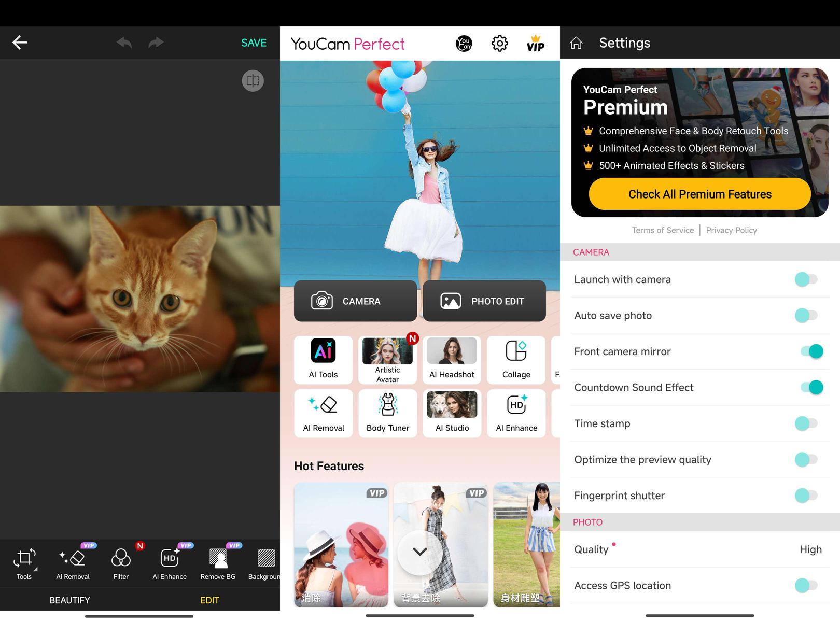
Task: Disable Front camera mirror
Action: pos(812,351)
